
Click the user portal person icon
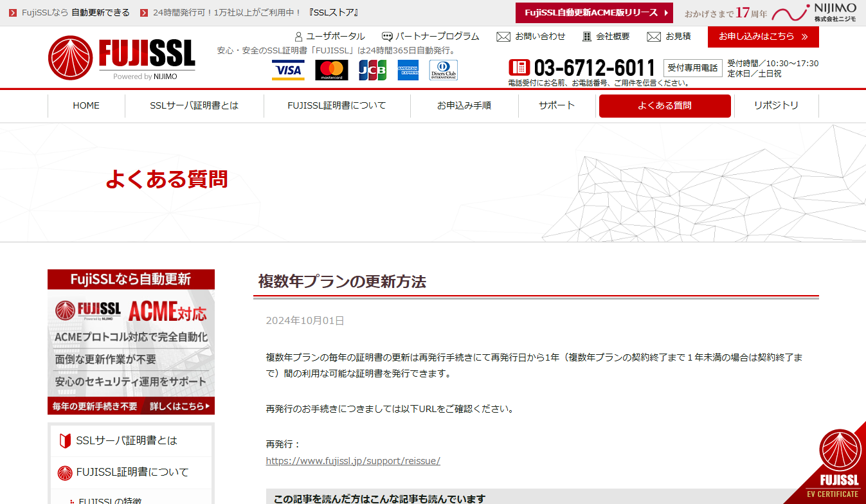(298, 37)
